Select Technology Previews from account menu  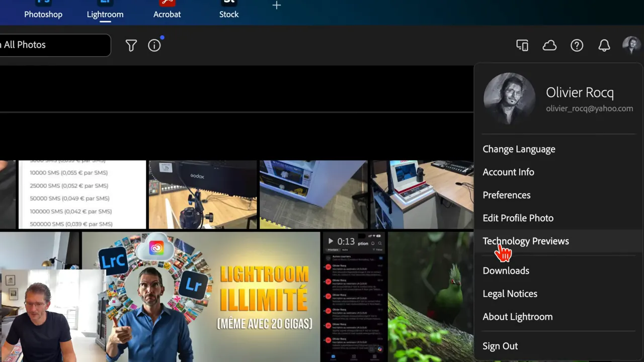tap(526, 241)
